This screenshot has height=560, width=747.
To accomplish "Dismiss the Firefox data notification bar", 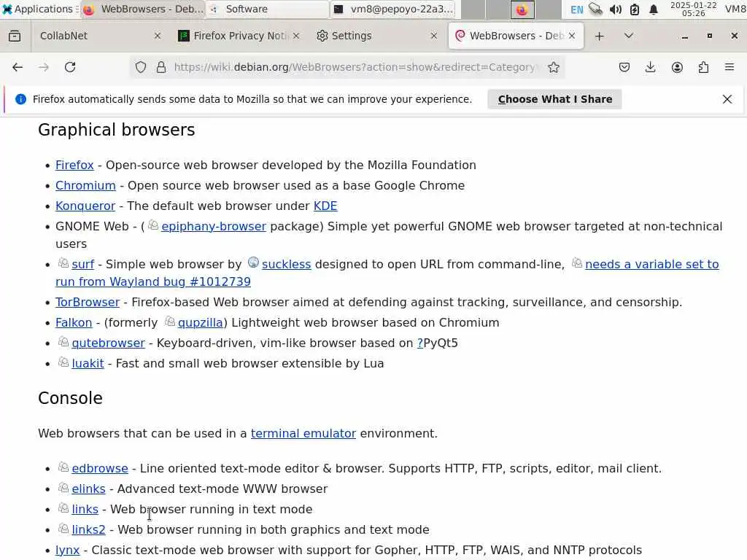I will tap(727, 99).
